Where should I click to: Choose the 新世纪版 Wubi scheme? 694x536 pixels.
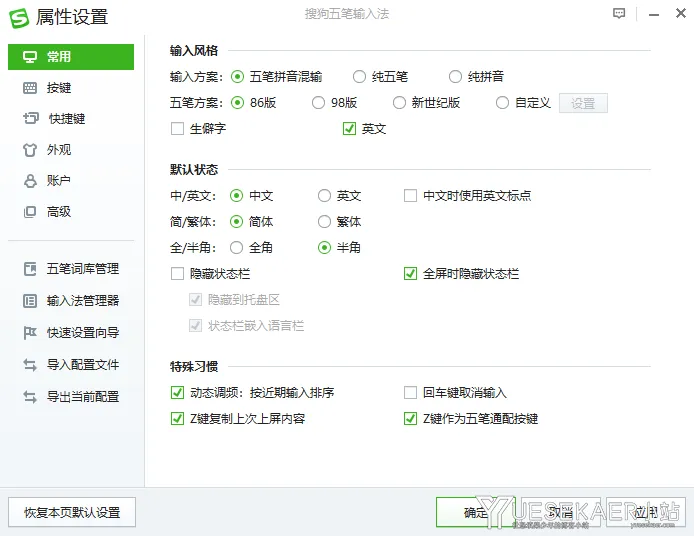tap(399, 103)
